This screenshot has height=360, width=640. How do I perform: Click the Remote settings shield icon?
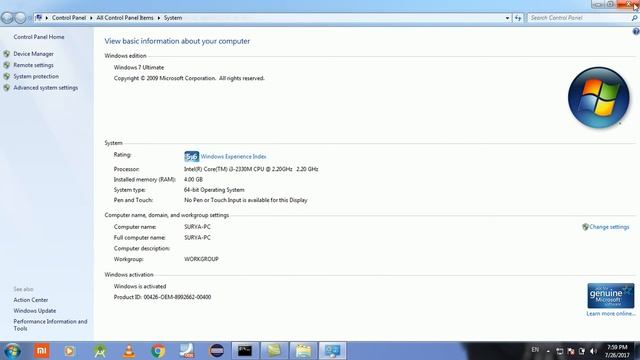pyautogui.click(x=7, y=65)
